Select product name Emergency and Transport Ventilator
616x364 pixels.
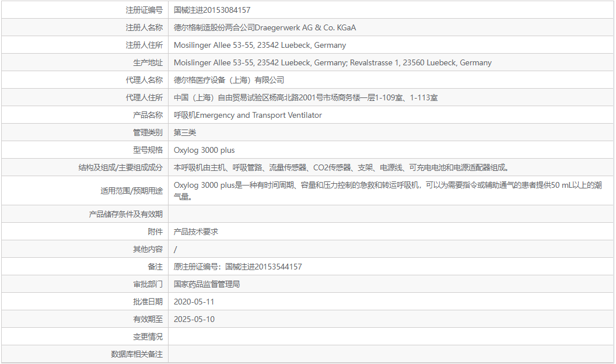point(259,115)
